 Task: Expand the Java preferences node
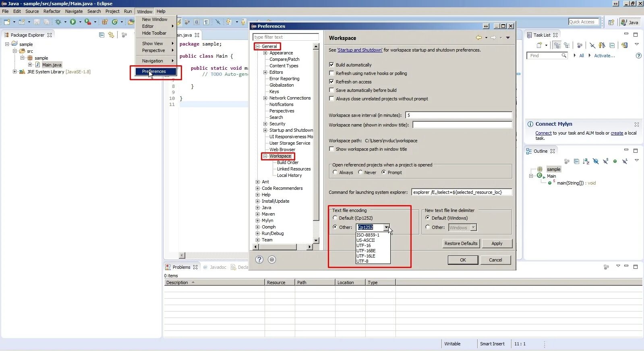258,208
